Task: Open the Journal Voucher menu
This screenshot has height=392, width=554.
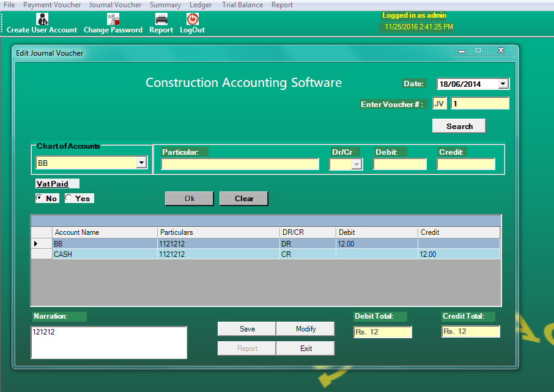Action: coord(115,5)
